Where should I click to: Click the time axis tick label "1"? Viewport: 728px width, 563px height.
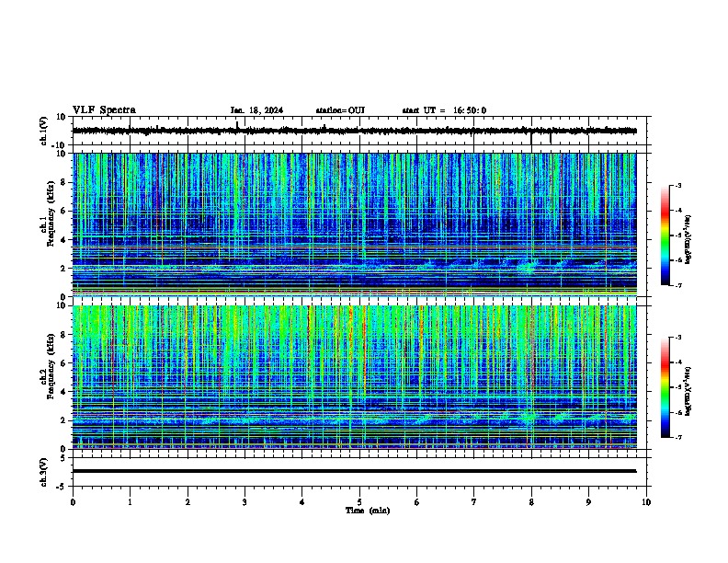pyautogui.click(x=130, y=502)
